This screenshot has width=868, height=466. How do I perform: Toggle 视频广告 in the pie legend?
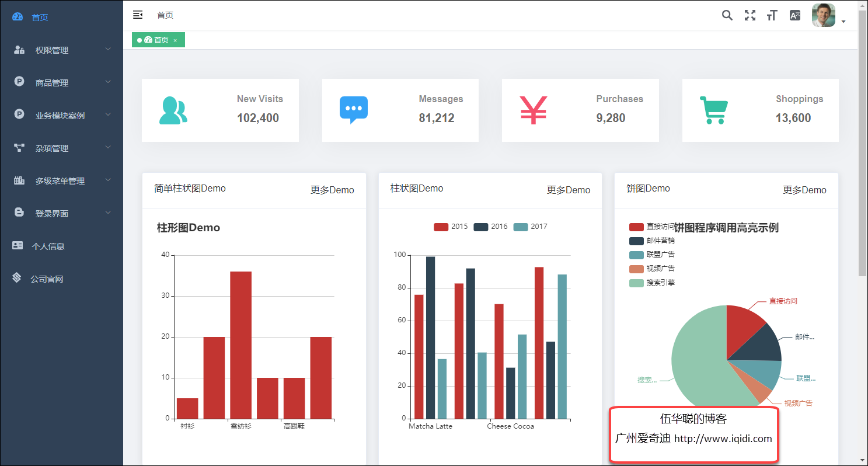pyautogui.click(x=652, y=269)
